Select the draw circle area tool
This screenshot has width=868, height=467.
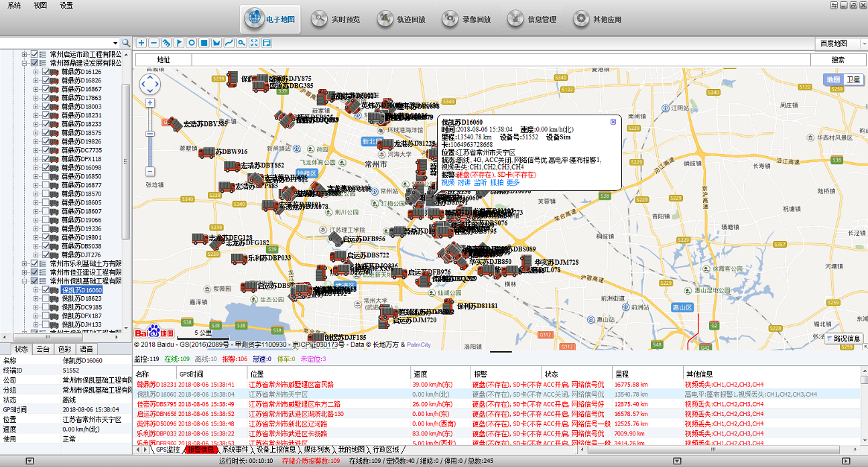(x=192, y=44)
